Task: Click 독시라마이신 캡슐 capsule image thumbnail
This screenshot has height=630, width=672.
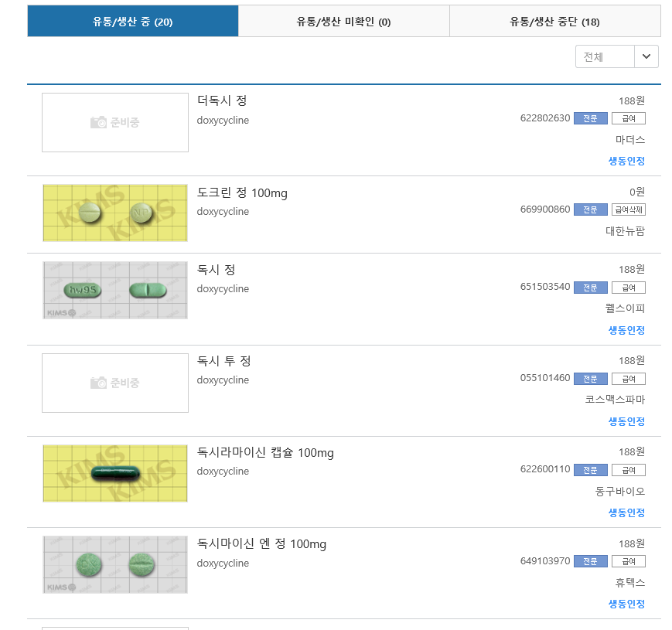Action: tap(115, 473)
